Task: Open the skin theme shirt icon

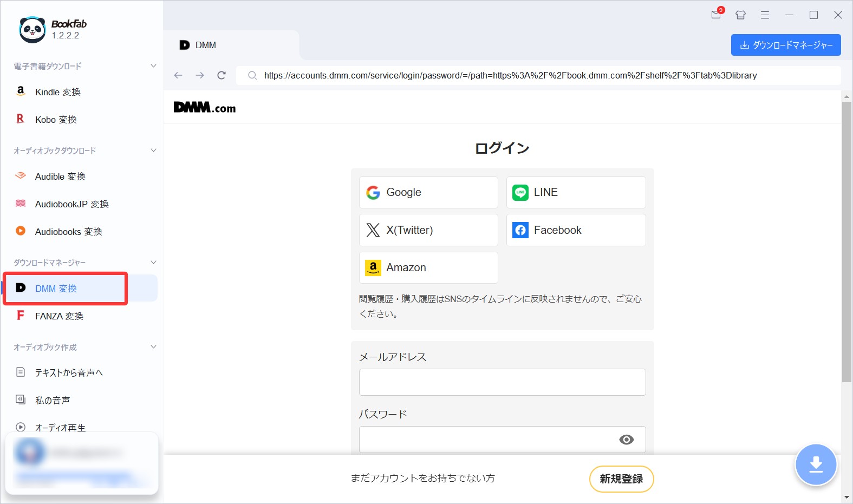Action: pos(740,15)
